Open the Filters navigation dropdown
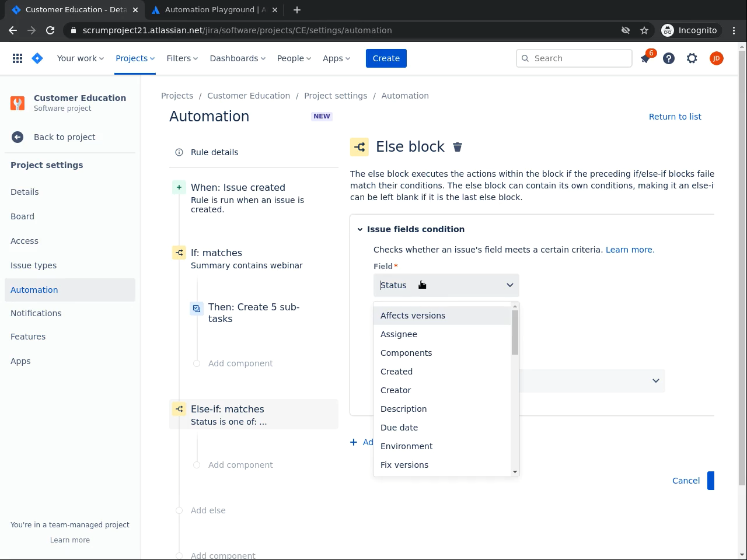 click(182, 58)
